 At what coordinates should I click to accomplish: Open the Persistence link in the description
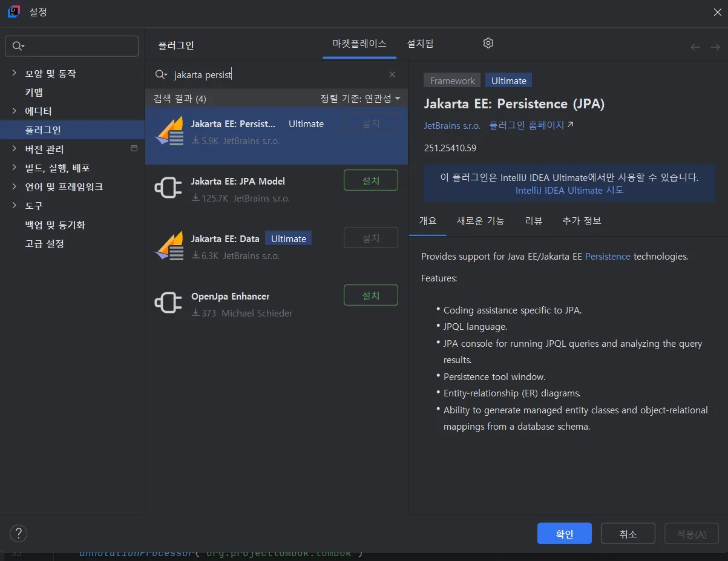pyautogui.click(x=608, y=257)
